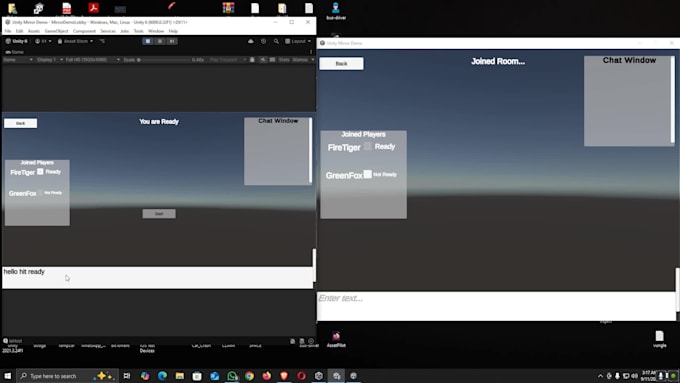Open WhatsApp from the taskbar
The height and width of the screenshot is (383, 680).
click(x=232, y=376)
